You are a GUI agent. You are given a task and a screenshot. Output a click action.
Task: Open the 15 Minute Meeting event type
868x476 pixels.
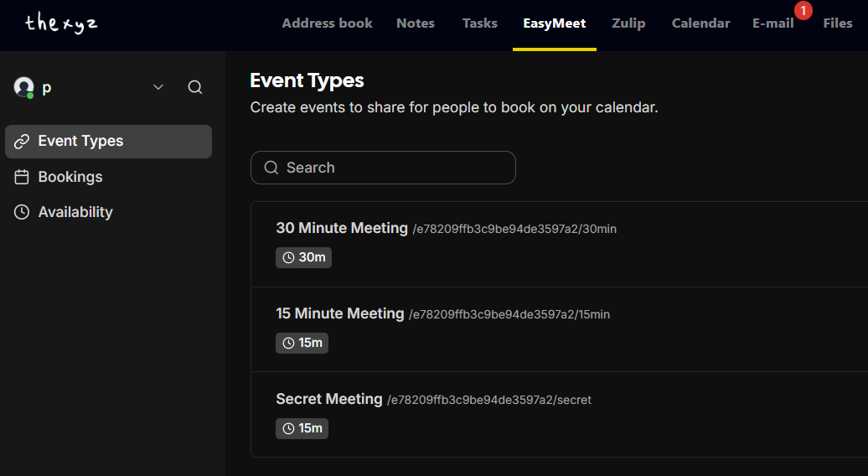[x=340, y=313]
